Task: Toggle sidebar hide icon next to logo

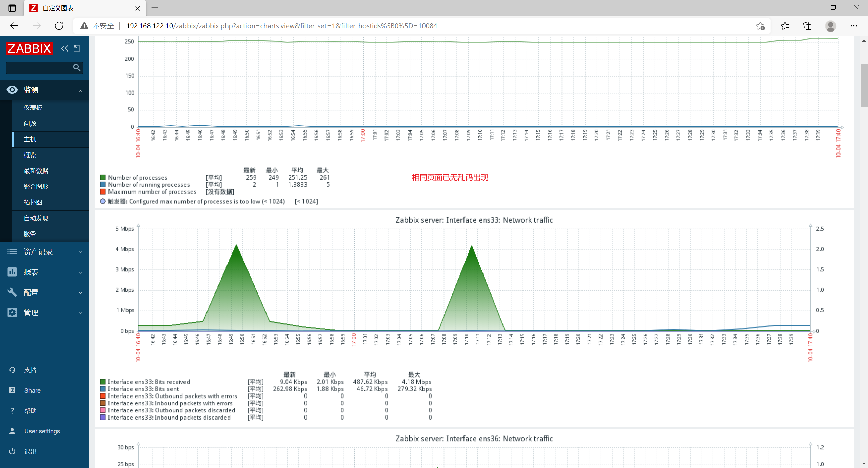Action: pyautogui.click(x=77, y=48)
